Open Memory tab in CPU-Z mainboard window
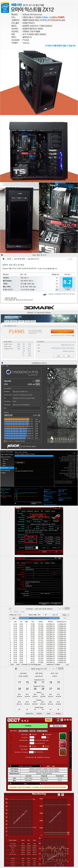The image size is (78, 868). point(36,563)
